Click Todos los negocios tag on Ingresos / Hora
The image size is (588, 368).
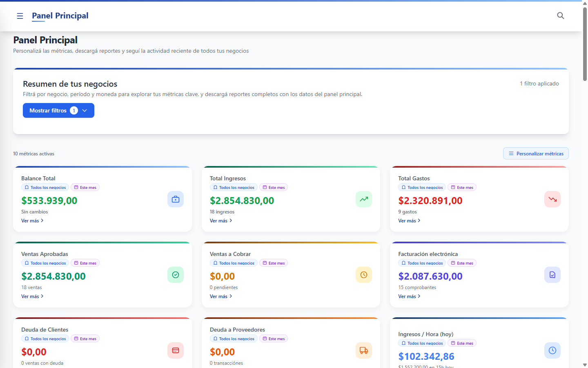422,343
